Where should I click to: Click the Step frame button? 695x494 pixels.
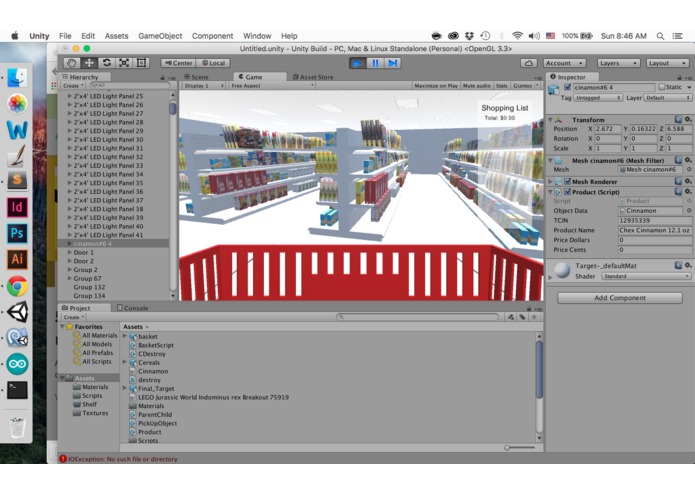coord(393,63)
